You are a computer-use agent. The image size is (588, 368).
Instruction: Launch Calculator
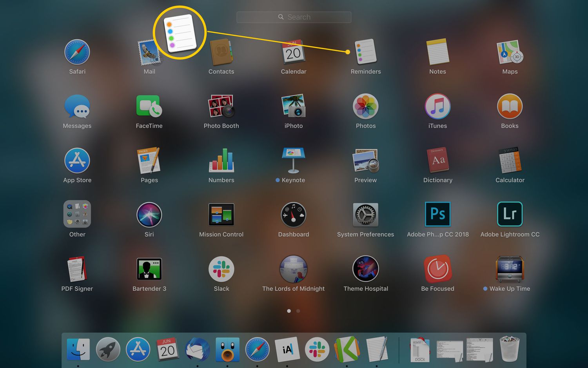(x=510, y=160)
